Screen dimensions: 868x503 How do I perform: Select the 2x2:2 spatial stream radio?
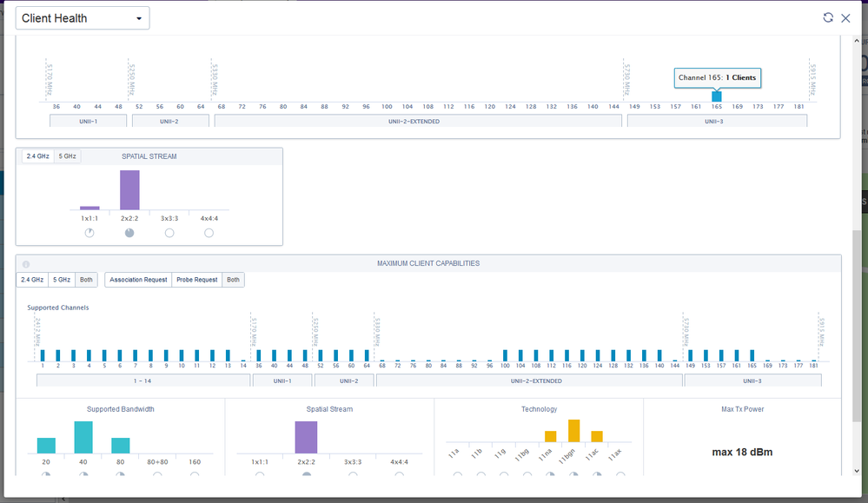pos(129,233)
